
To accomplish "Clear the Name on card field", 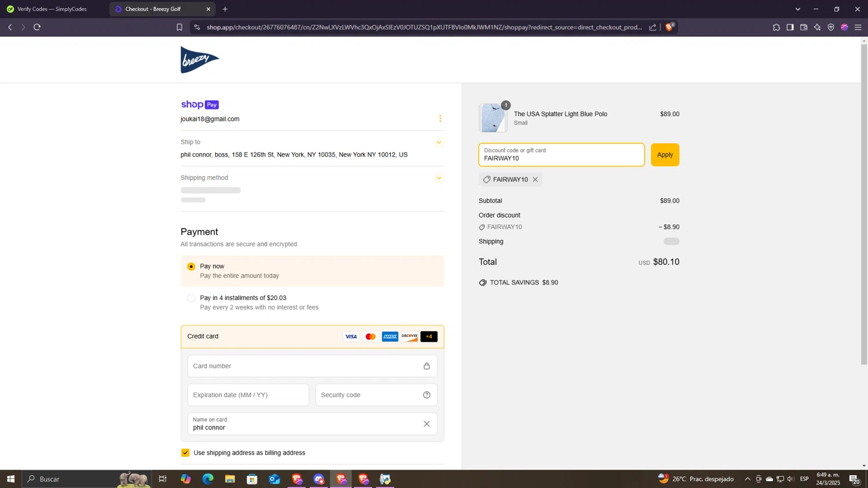I will [x=426, y=424].
